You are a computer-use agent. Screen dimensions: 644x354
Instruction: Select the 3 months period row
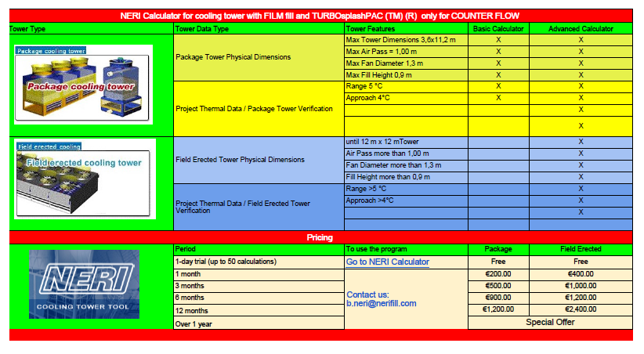pos(259,286)
